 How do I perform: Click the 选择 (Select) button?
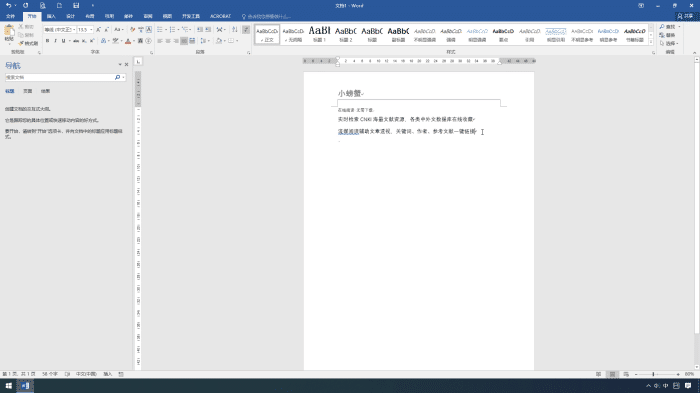tap(669, 43)
